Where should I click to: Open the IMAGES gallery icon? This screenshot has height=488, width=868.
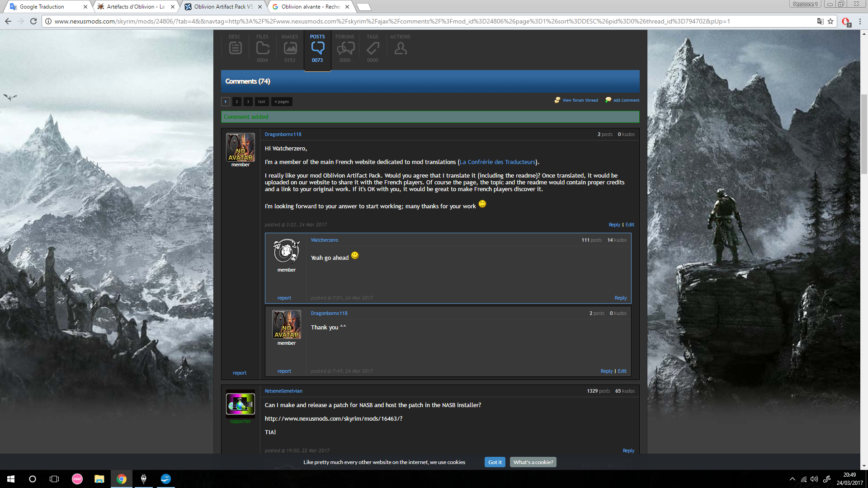click(x=290, y=48)
